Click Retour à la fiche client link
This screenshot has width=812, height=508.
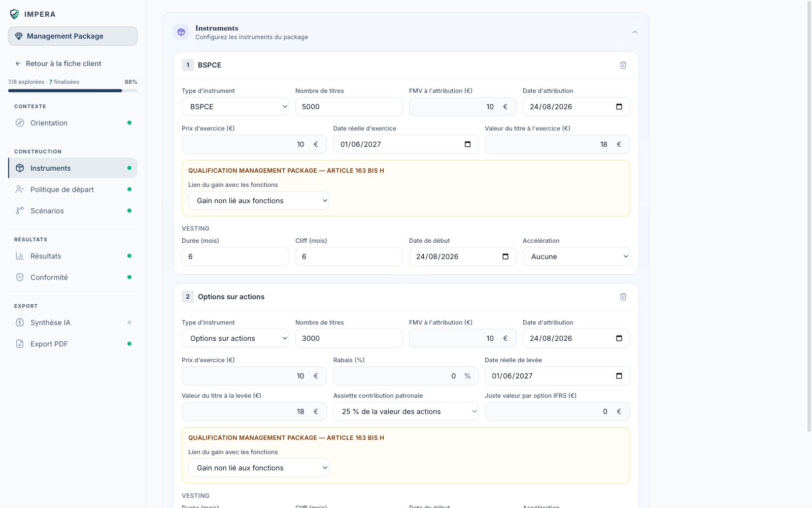coord(58,63)
